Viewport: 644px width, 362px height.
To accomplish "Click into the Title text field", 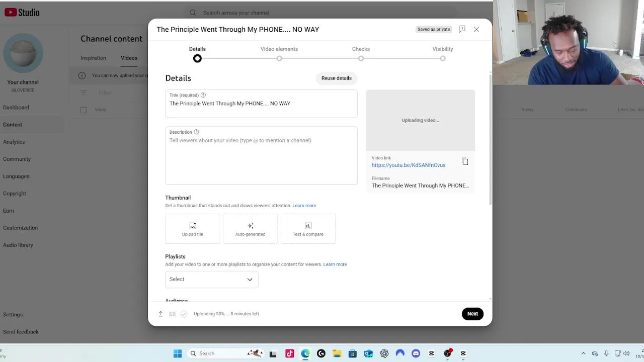I will pyautogui.click(x=261, y=104).
